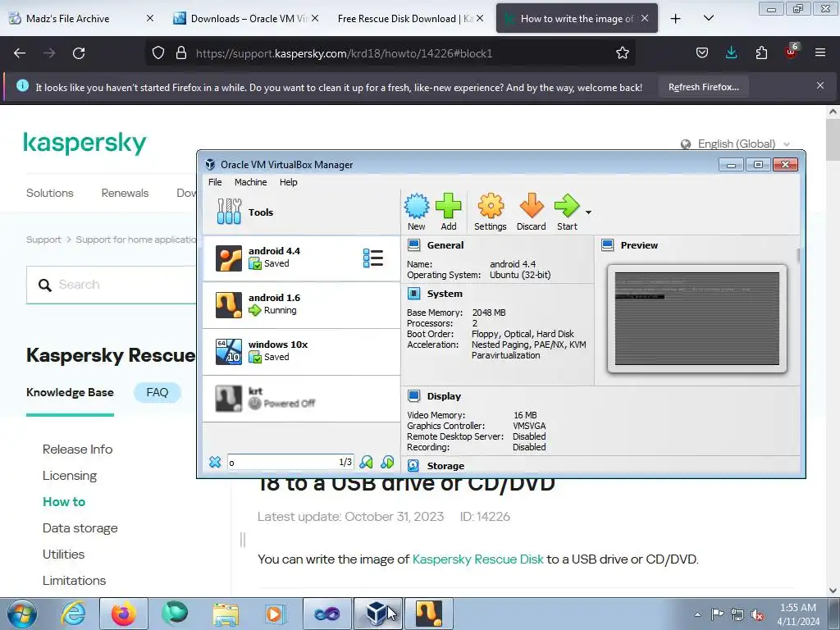Click the Refresh Firefox button
Viewport: 840px width, 630px height.
[703, 87]
